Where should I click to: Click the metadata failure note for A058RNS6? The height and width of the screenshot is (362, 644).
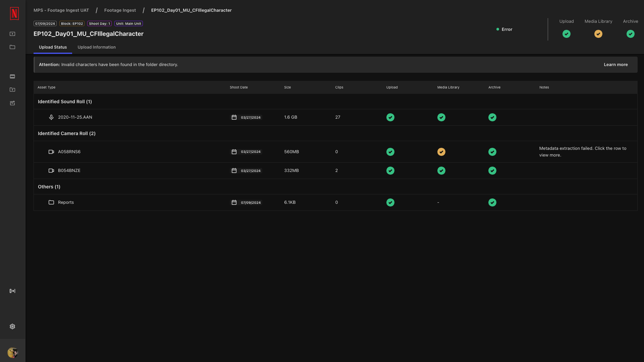pyautogui.click(x=583, y=152)
